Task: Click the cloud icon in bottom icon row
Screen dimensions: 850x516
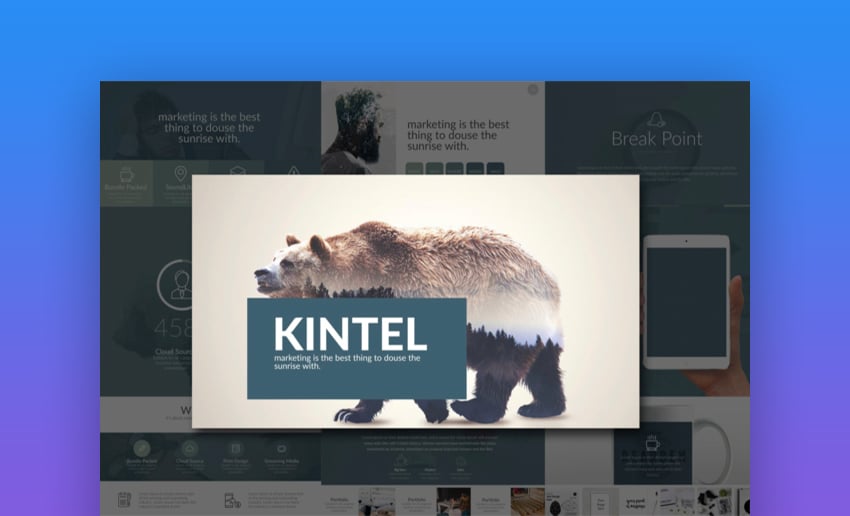Action: (x=190, y=448)
